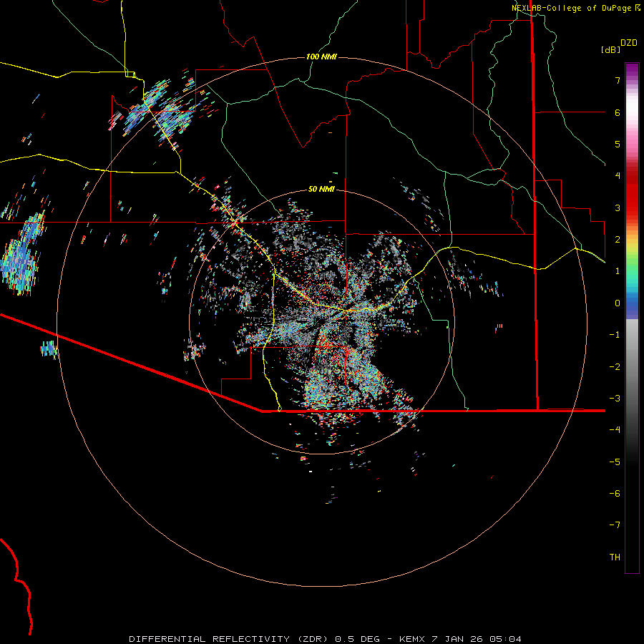Click the color scale value -5

[x=615, y=462]
